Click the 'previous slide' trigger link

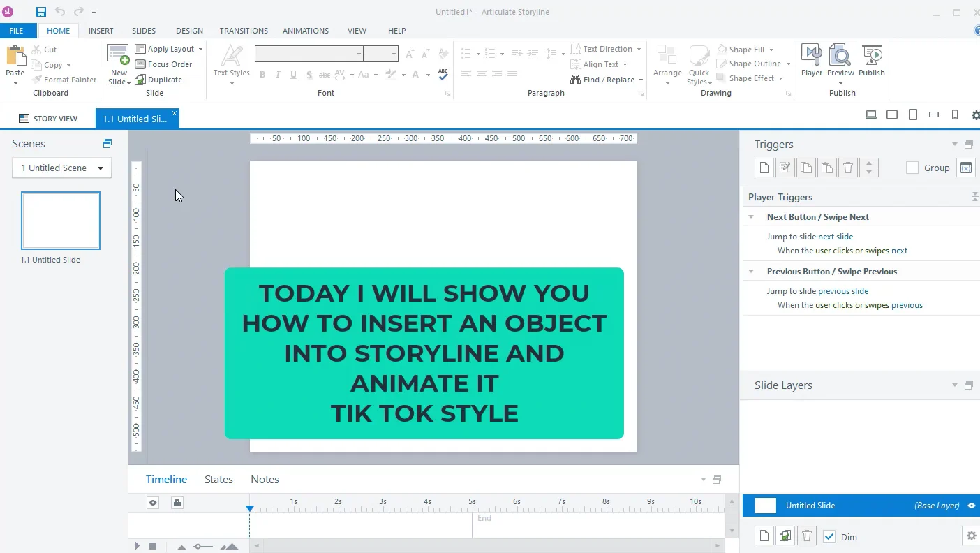843,291
